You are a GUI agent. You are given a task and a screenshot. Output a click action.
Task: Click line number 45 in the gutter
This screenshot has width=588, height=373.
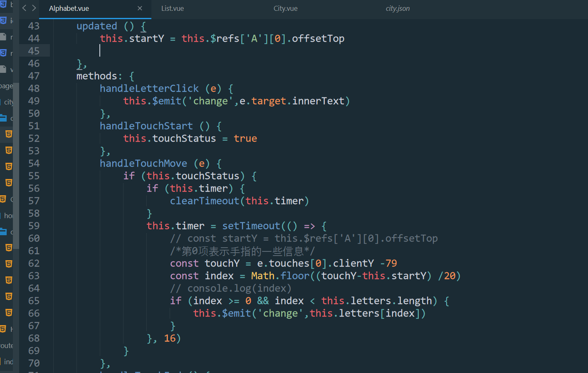(x=34, y=51)
